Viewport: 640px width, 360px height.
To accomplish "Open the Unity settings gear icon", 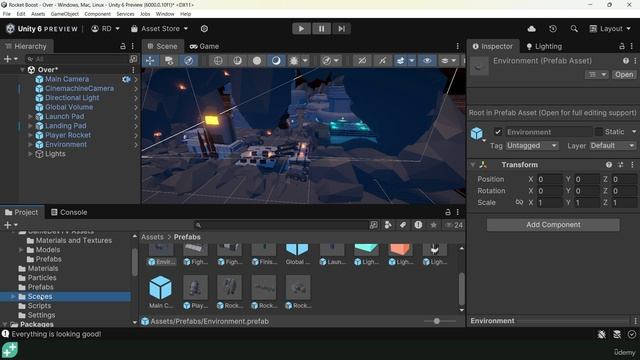I will coord(204,29).
